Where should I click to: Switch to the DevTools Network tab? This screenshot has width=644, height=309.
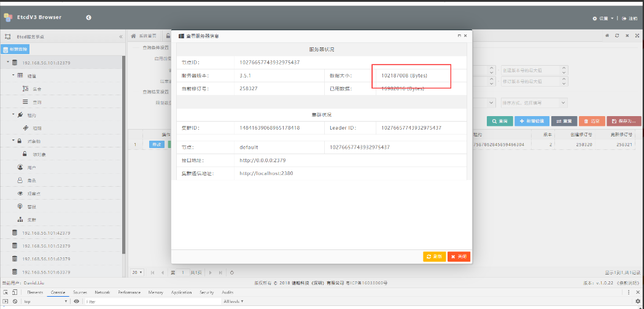(103, 292)
